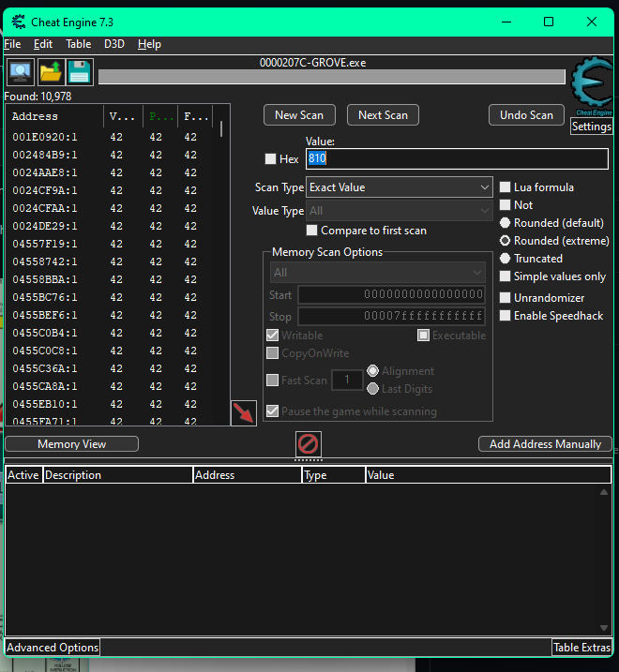
Task: Click the red arrow add-to-list icon
Action: coord(243,412)
